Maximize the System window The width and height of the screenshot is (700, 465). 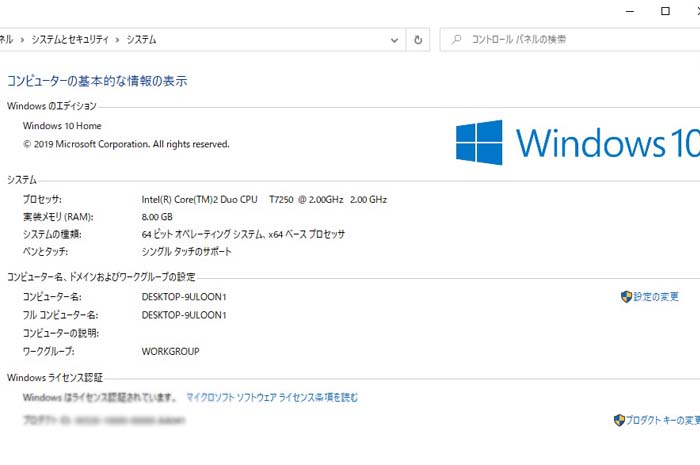[x=665, y=11]
